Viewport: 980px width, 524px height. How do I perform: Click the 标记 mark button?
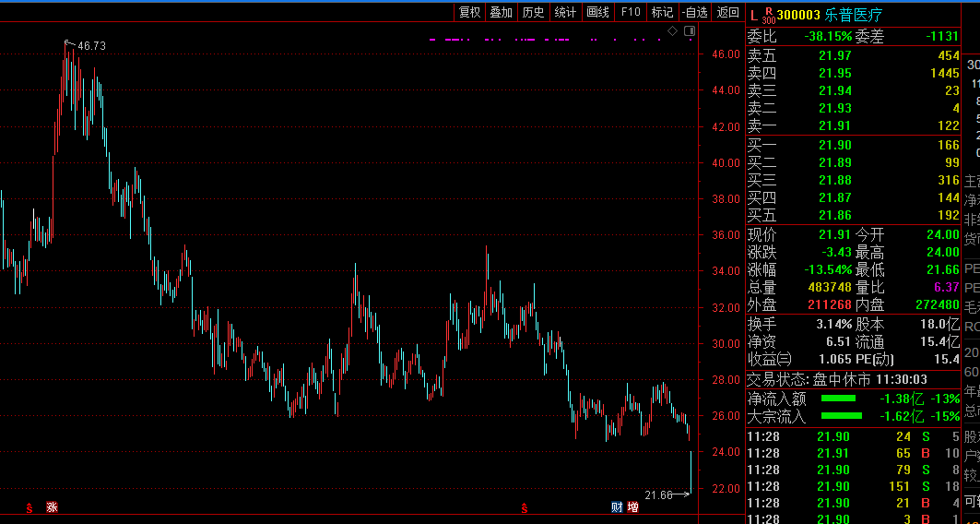tap(663, 12)
